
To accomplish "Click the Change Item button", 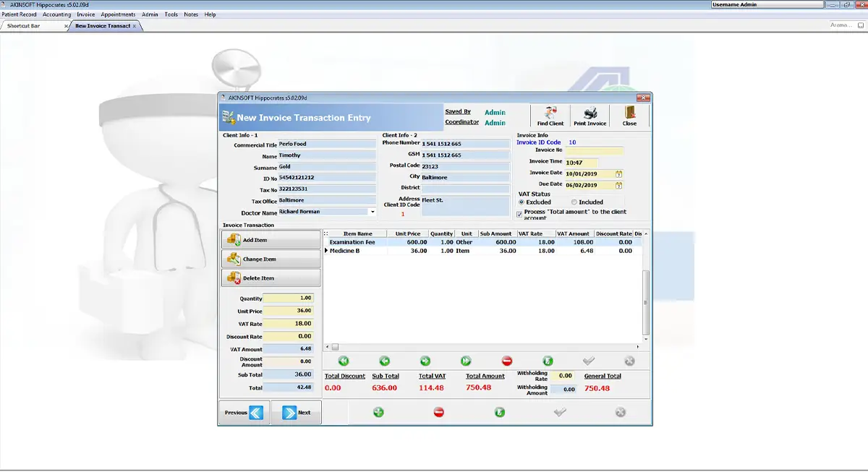I will 271,259.
